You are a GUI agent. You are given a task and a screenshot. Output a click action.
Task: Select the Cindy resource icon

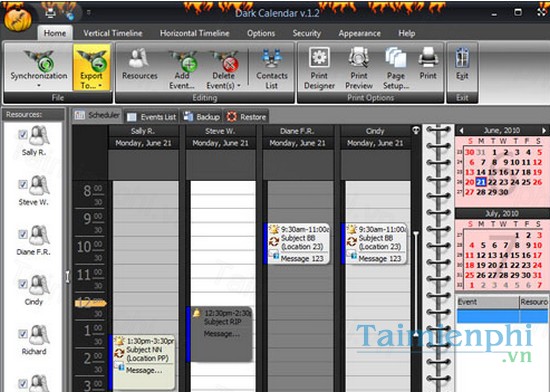tap(39, 285)
